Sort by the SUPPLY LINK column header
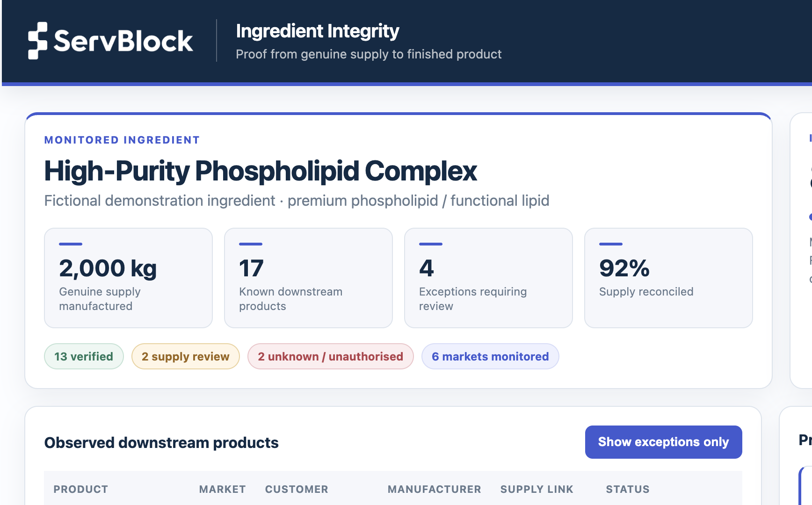The image size is (812, 505). [536, 489]
